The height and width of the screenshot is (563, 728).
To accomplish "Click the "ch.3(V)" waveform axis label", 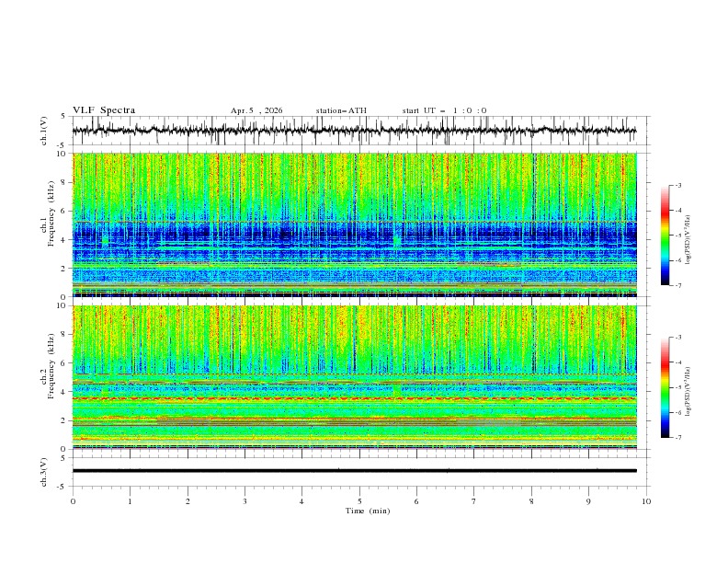I will click(44, 472).
